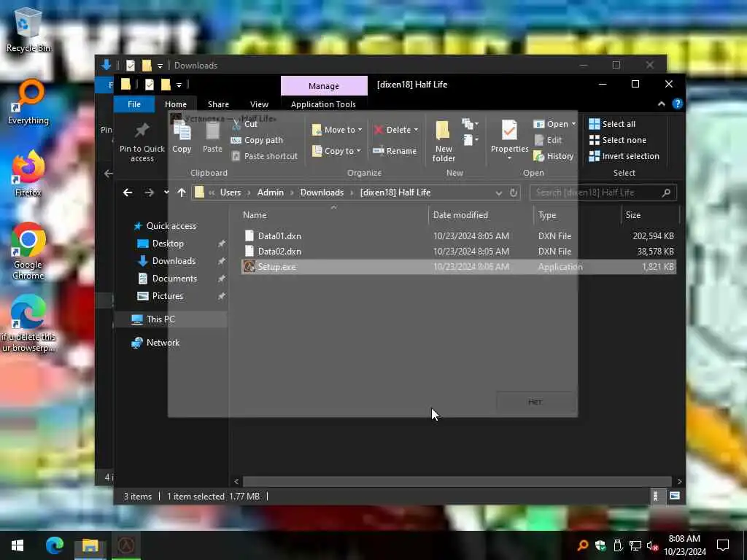747x560 pixels.
Task: Show file History
Action: point(554,156)
